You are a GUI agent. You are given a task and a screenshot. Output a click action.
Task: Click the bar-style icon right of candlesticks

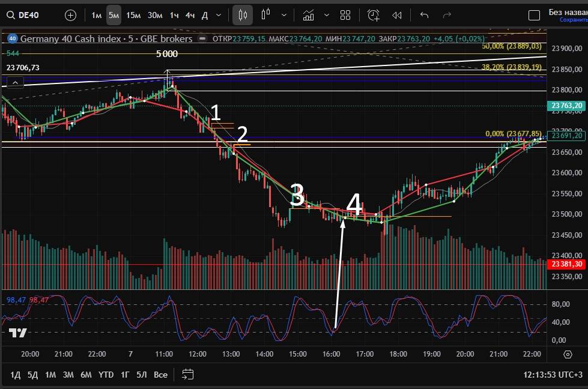[267, 15]
